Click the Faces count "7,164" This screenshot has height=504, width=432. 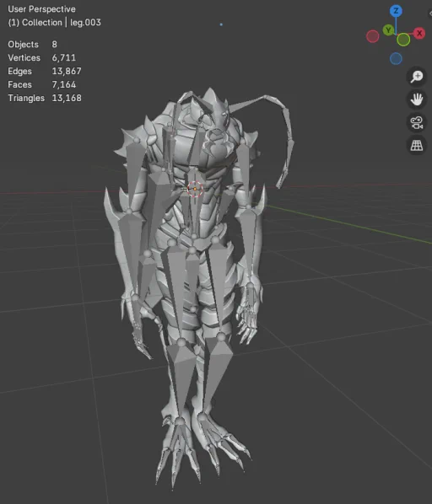(63, 84)
